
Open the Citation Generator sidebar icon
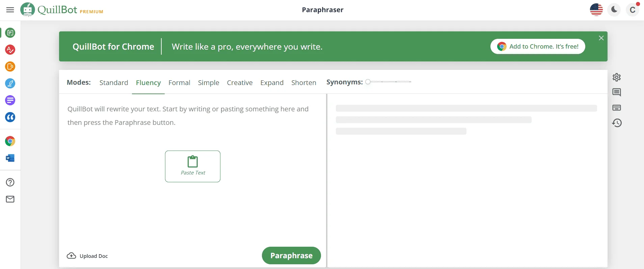point(10,117)
